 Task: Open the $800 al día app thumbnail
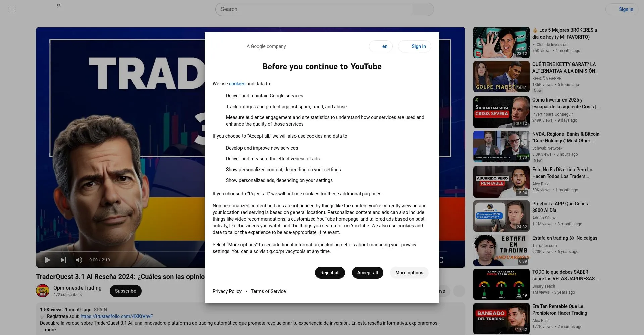(x=501, y=216)
